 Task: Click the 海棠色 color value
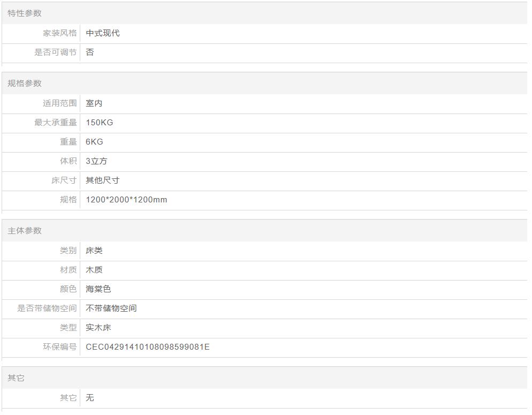(x=98, y=289)
